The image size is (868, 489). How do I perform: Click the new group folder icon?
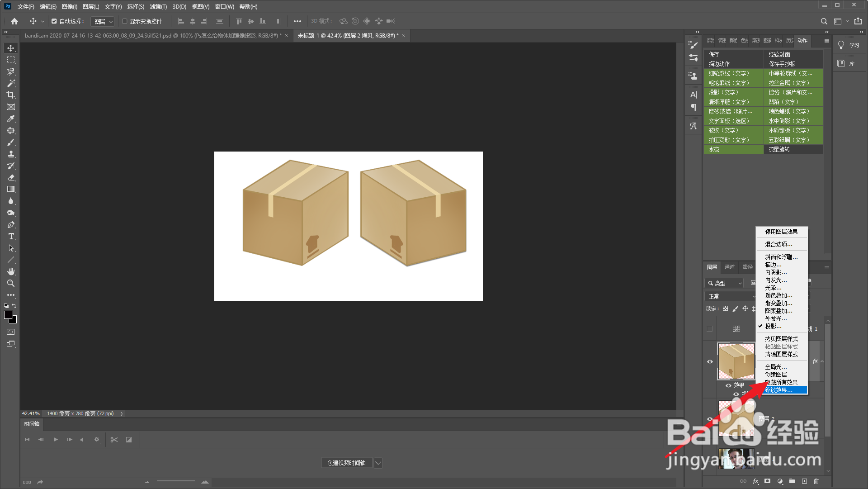792,481
